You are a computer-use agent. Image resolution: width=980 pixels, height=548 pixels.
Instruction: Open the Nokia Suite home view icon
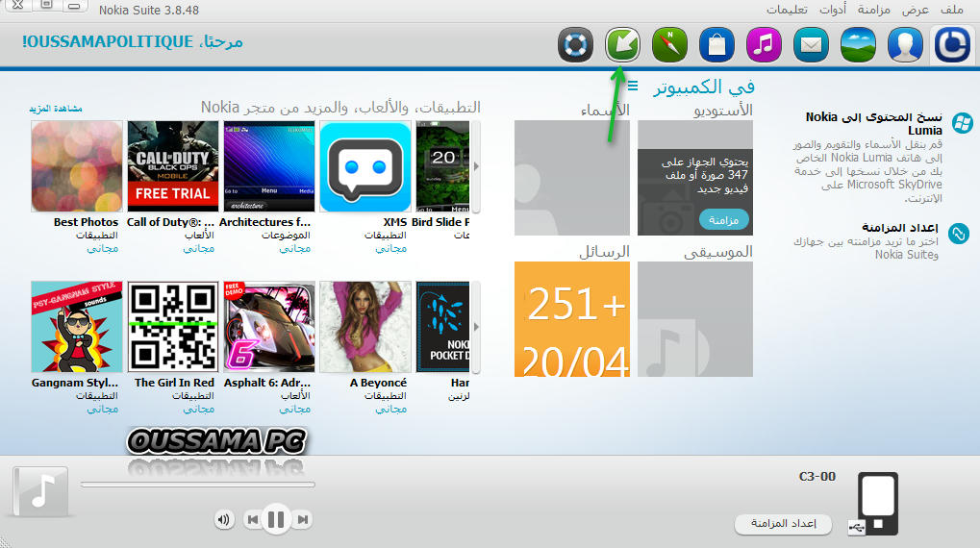click(x=952, y=44)
